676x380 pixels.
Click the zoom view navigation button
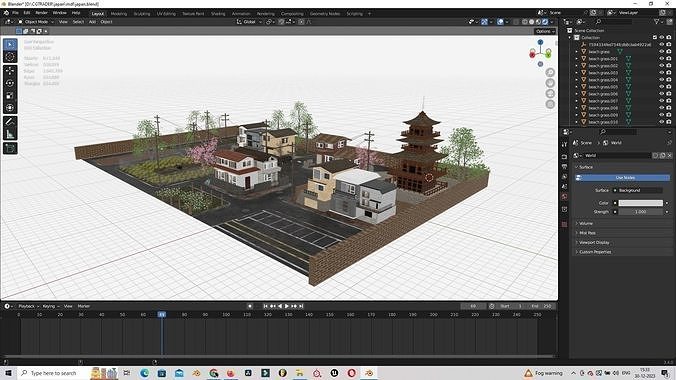coord(550,72)
